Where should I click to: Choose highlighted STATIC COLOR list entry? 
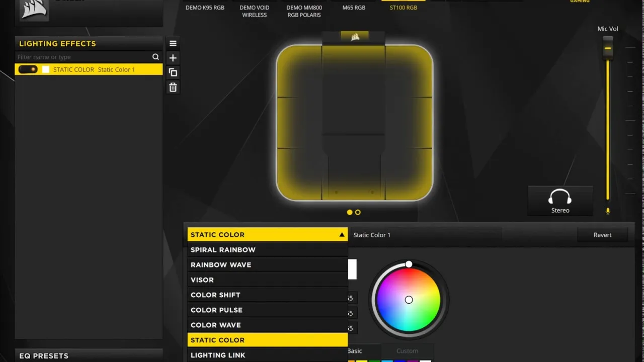[x=267, y=340]
